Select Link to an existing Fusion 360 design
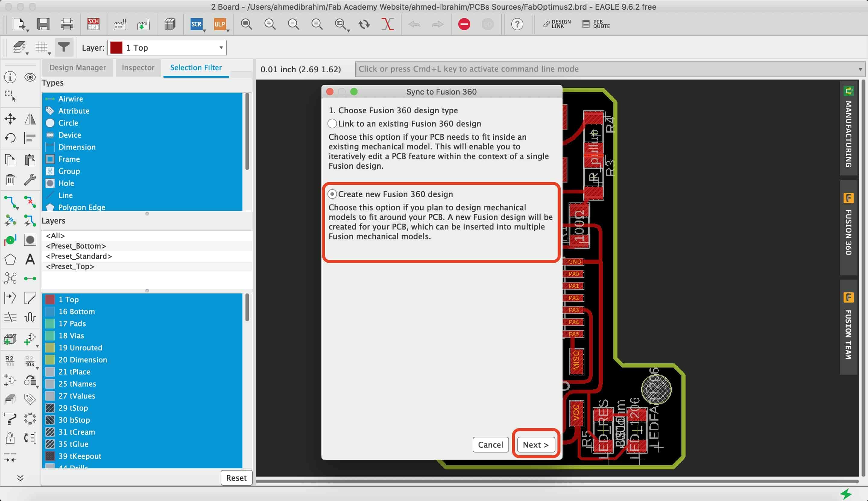This screenshot has width=868, height=501. tap(332, 124)
